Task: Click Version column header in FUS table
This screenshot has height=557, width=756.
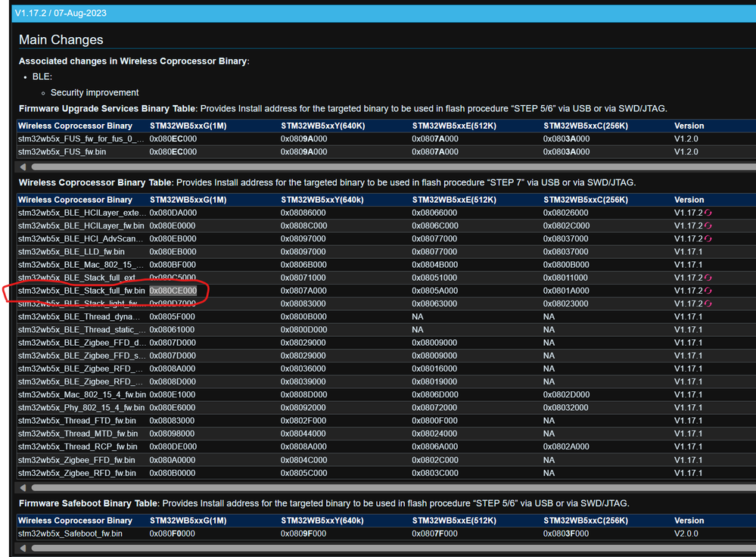Action: pyautogui.click(x=689, y=126)
